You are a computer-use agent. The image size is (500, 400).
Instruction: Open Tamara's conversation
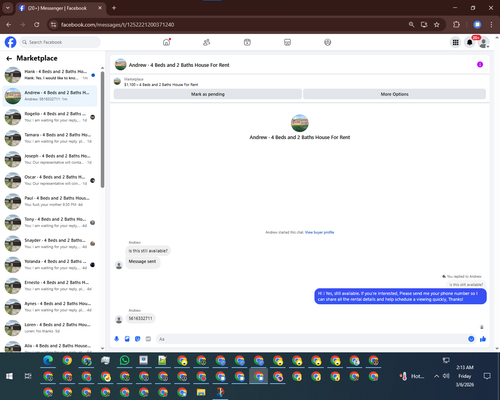pos(50,138)
